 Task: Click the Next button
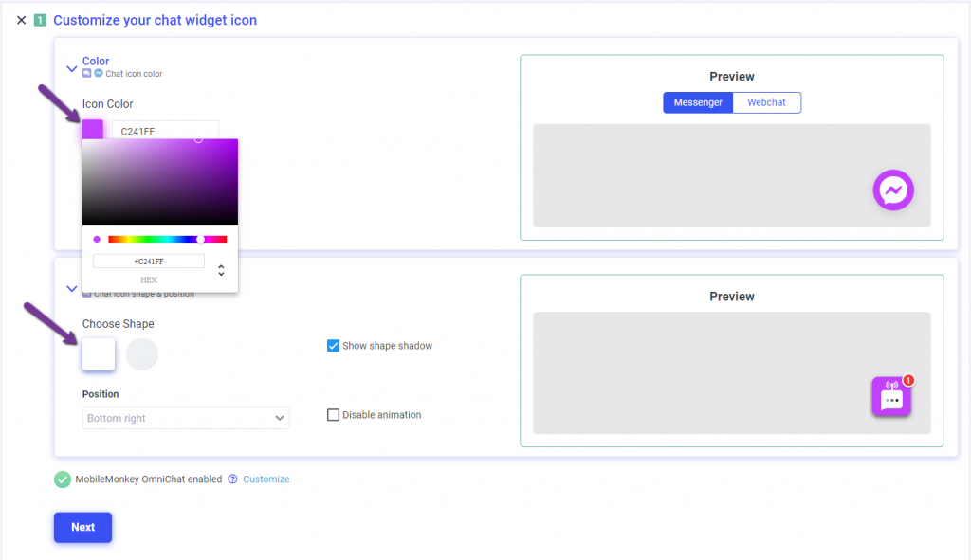coord(83,527)
